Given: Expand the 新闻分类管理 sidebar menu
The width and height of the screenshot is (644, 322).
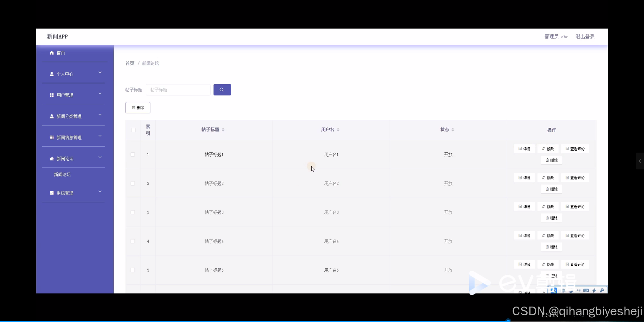Looking at the screenshot, I should pyautogui.click(x=100, y=115).
